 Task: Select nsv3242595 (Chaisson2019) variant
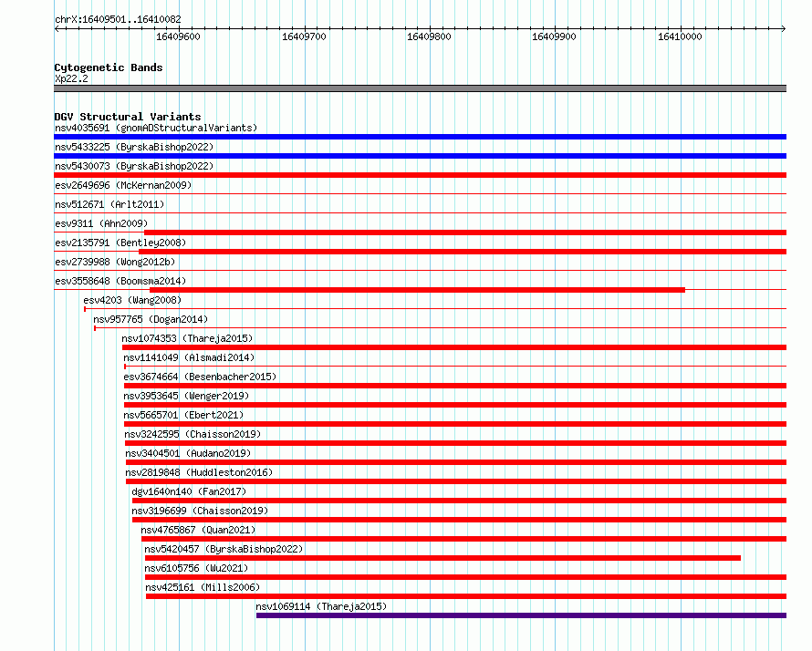pos(193,434)
